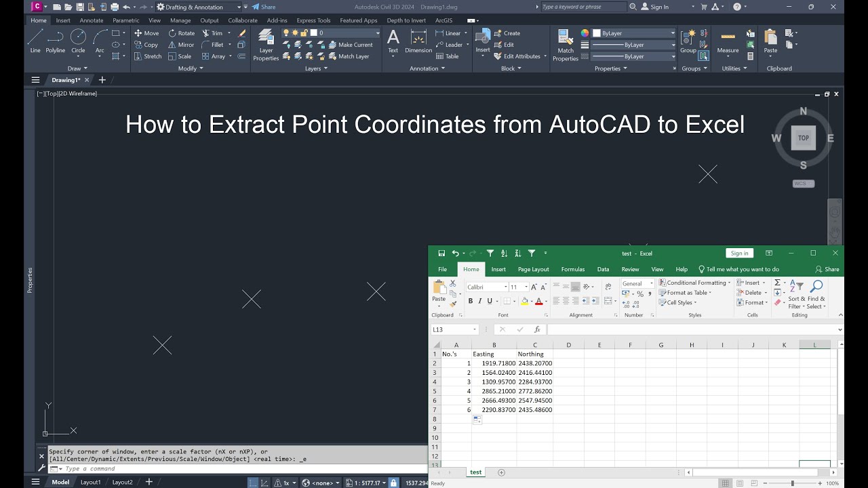Click the AutoCAD Save icon in quick access
The image size is (868, 488).
[80, 7]
